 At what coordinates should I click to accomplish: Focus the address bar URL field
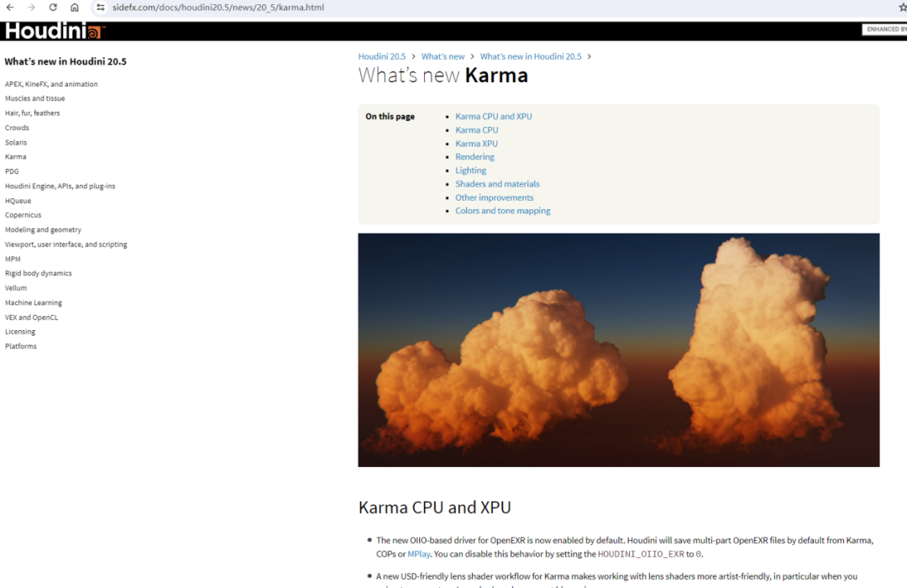coord(218,8)
